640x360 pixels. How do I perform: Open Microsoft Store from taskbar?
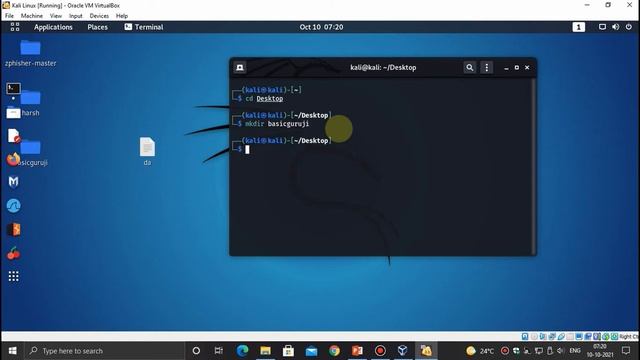pyautogui.click(x=288, y=351)
